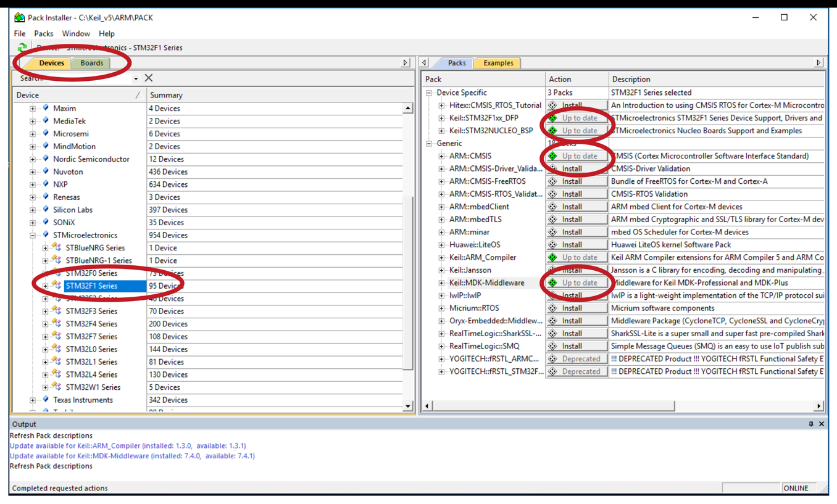
Task: Click the STM32L4 Series device family icon
Action: click(x=57, y=374)
